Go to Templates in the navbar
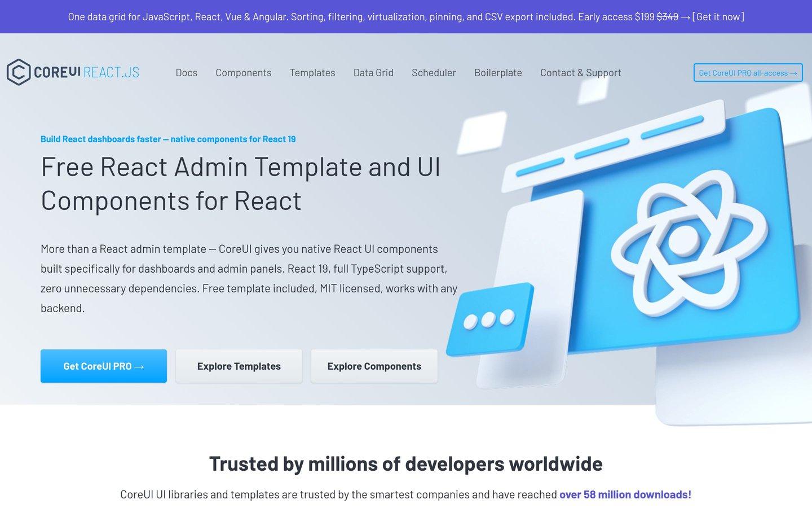 point(312,73)
